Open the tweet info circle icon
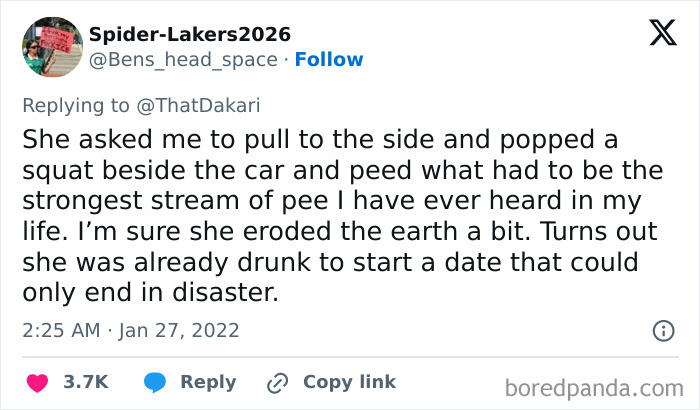700x410 pixels. tap(662, 329)
